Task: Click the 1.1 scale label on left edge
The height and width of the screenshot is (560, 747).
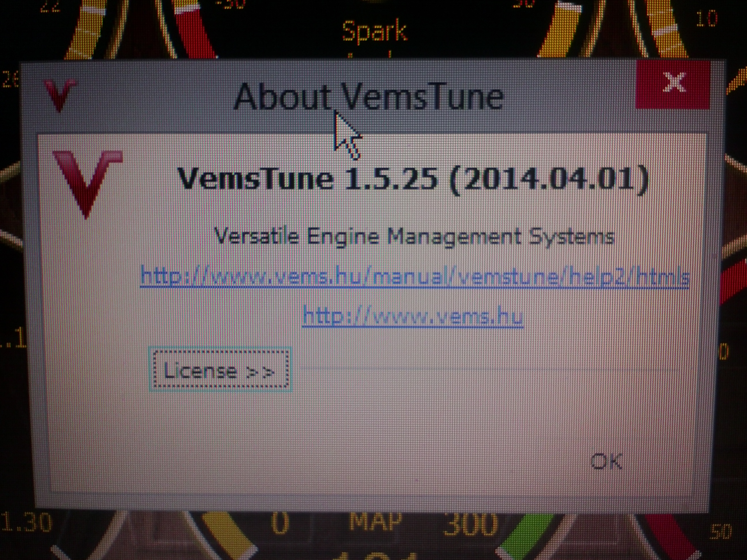Action: (14, 338)
